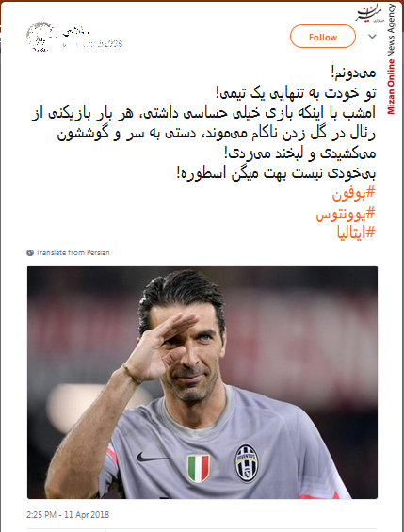
Task: Click the Follow button
Action: tap(323, 37)
